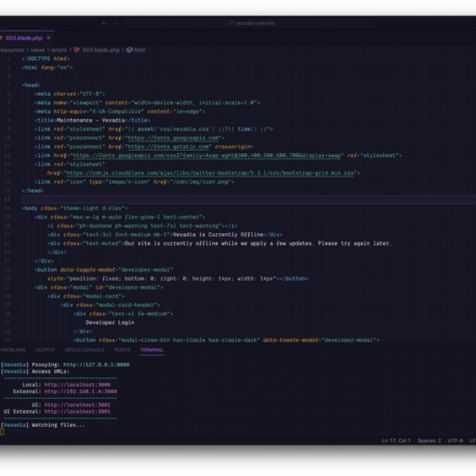
Task: Open the errors breadcrumb folder
Action: [59, 50]
